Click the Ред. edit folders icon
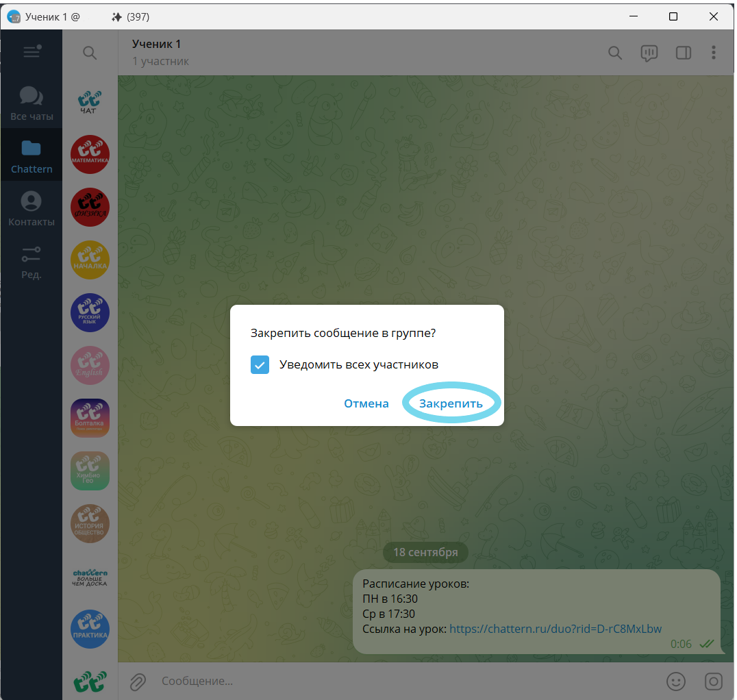Screen dimensions: 737x700 click(32, 262)
